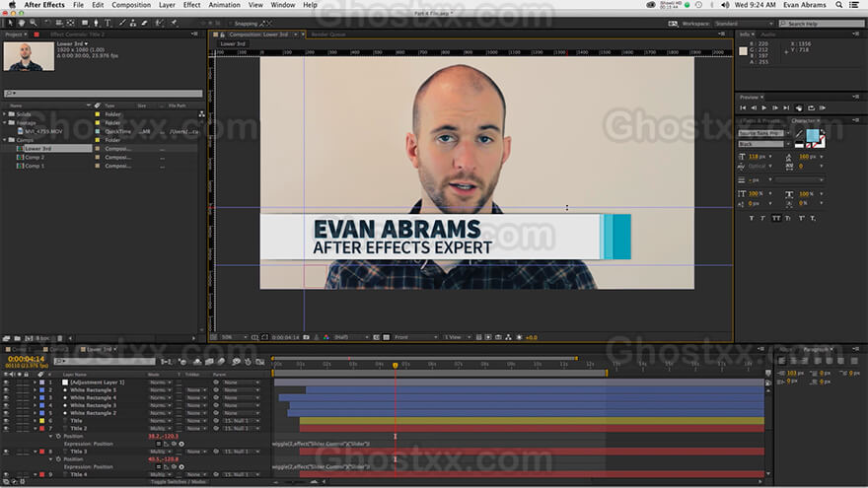Viewport: 868px width, 488px height.
Task: Click the fill color swatch in Character
Action: coord(813,135)
